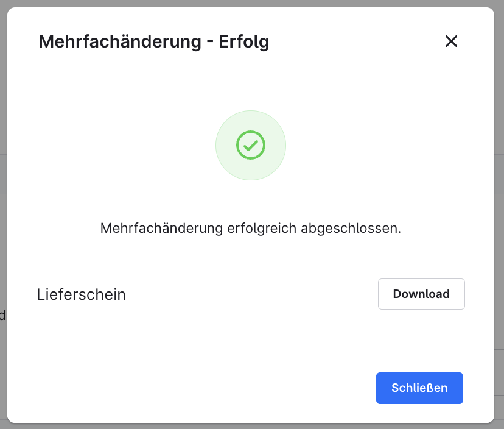
Task: Click the dimmed backdrop left of the dialog
Action: (x=3, y=213)
